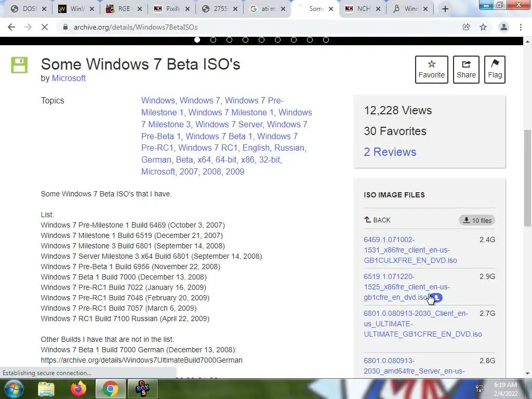The image size is (532, 399).
Task: Select the second carousel dot
Action: click(213, 39)
